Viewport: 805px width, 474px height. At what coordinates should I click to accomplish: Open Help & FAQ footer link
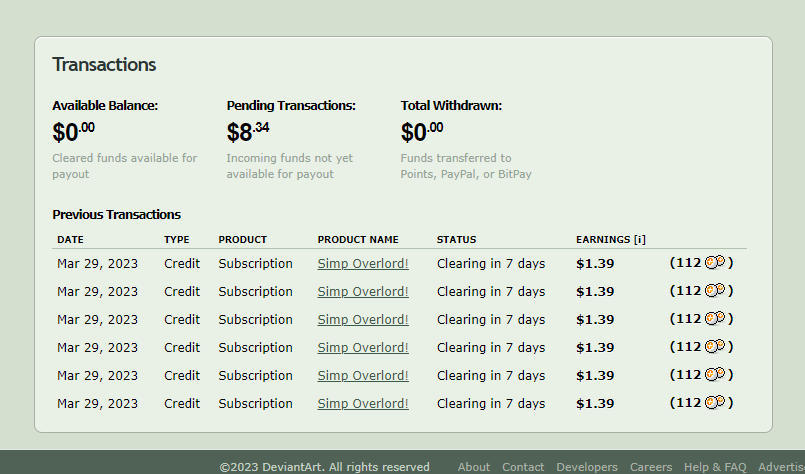point(715,467)
